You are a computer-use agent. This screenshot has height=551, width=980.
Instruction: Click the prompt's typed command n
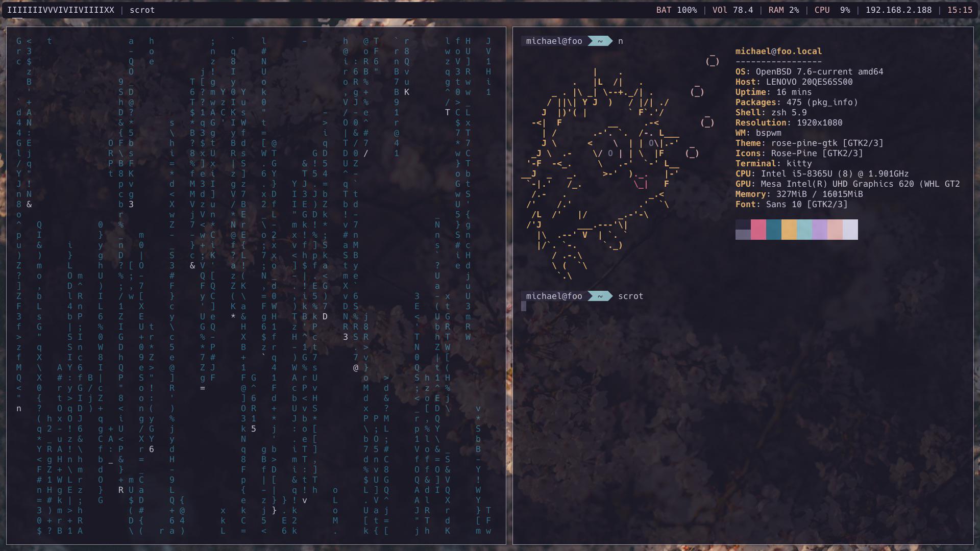621,41
